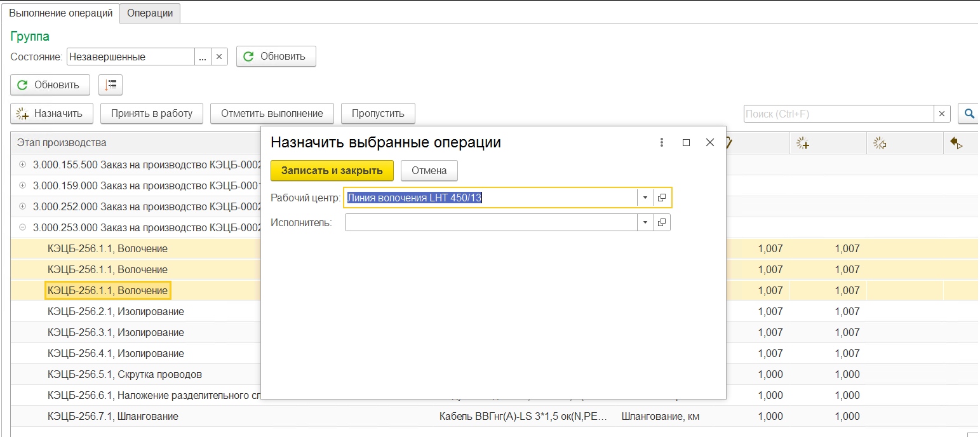This screenshot has height=437, width=980.
Task: Collapse the 3.000.253.000 order tree row
Action: [x=23, y=227]
